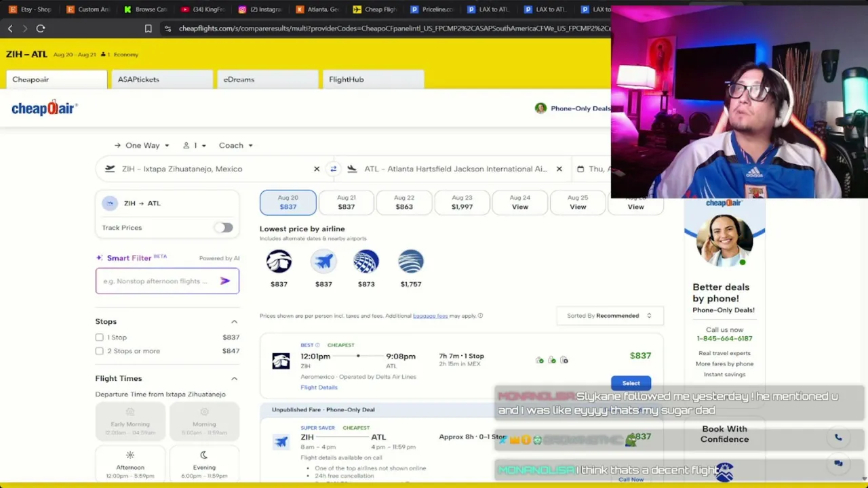868x488 pixels.
Task: Filter by Aeromexico logo at $837
Action: pyautogui.click(x=279, y=262)
